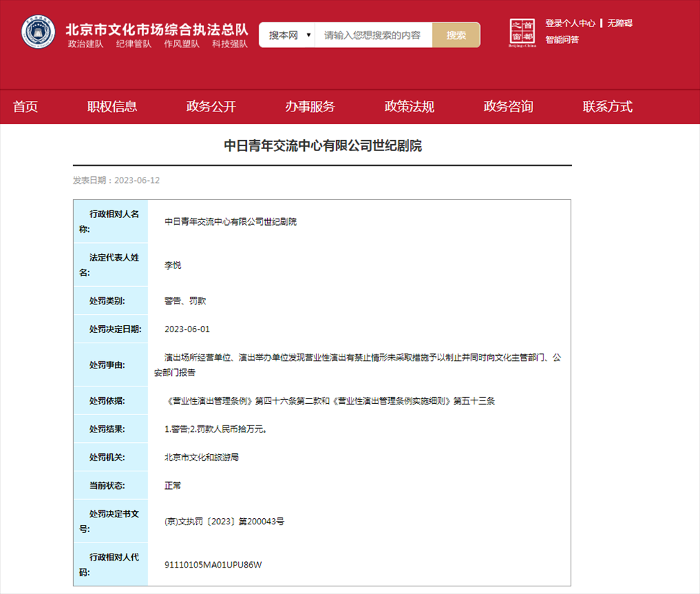Go to 首页 in the navigation bar

coord(25,107)
